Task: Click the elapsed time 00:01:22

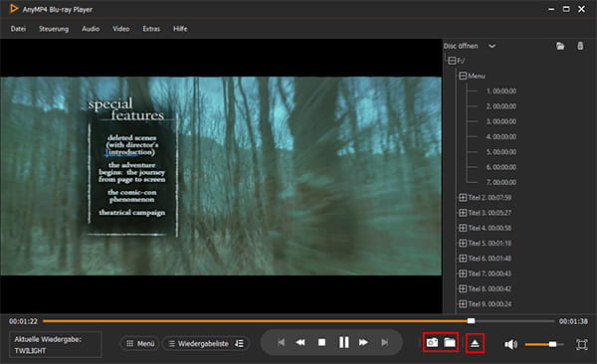Action: [23, 321]
